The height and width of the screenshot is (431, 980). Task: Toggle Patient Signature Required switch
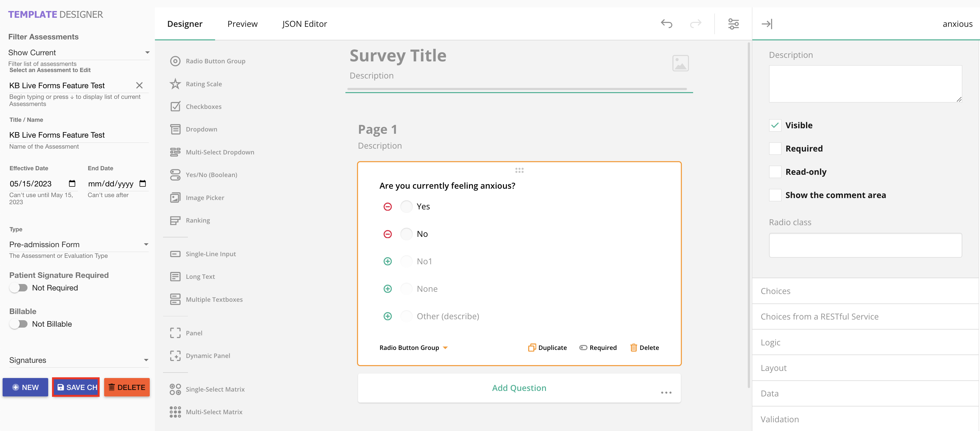click(18, 288)
